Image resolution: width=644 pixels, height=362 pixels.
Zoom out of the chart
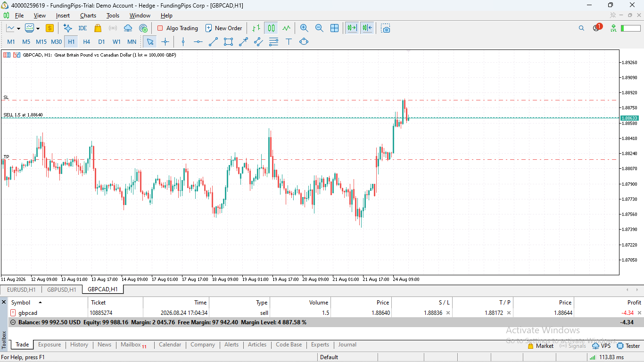pos(319,28)
